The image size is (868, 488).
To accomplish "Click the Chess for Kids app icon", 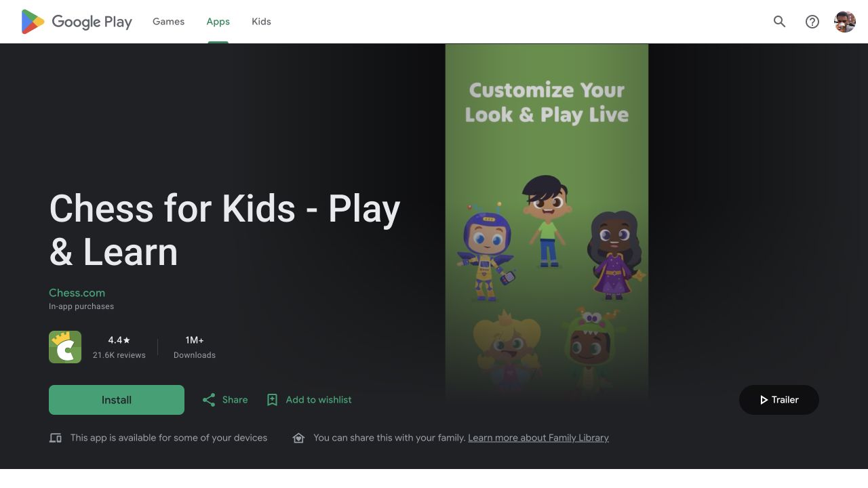I will [x=65, y=347].
